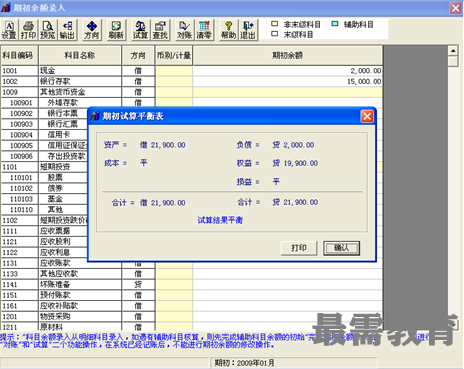Close the 期初余额录入 window
464x369 pixels.
tap(456, 8)
